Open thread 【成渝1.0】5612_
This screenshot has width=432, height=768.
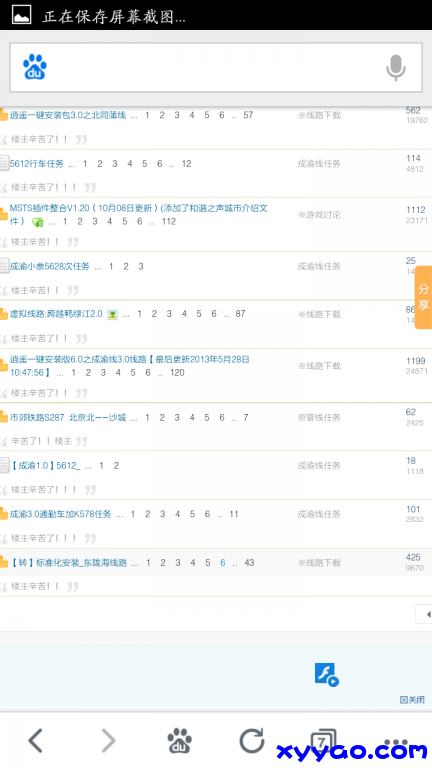[45, 465]
